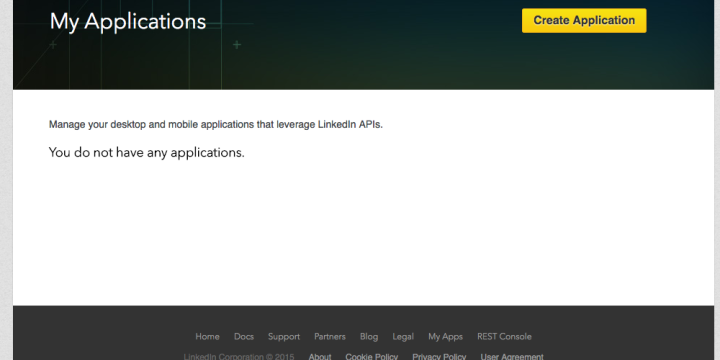Viewport: 720px width, 360px height.
Task: Open the Cookie Policy link
Action: [x=371, y=356]
